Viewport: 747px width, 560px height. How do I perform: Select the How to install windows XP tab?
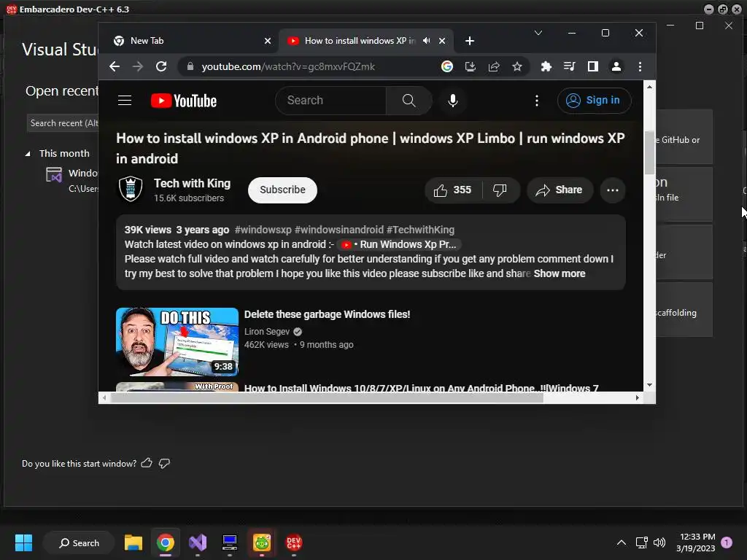click(366, 41)
